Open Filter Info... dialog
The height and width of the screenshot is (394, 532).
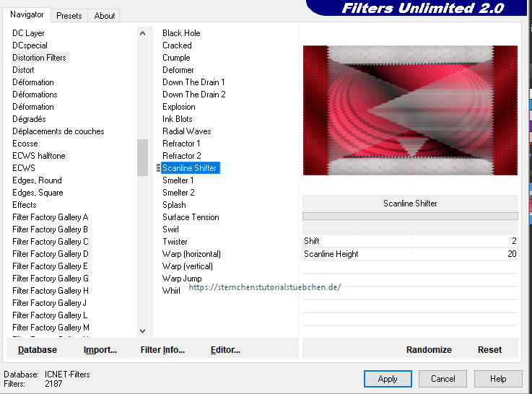pos(162,350)
